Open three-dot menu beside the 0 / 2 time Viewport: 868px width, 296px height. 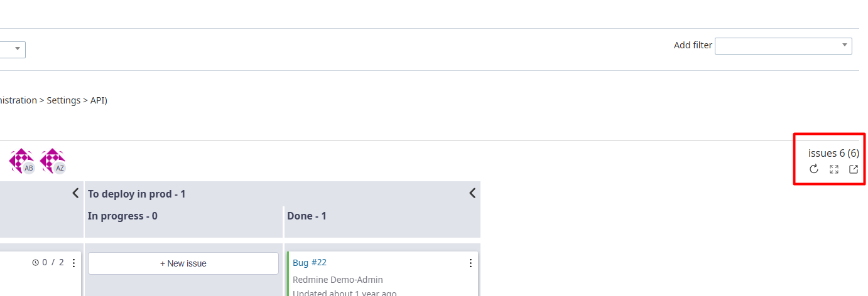point(73,263)
